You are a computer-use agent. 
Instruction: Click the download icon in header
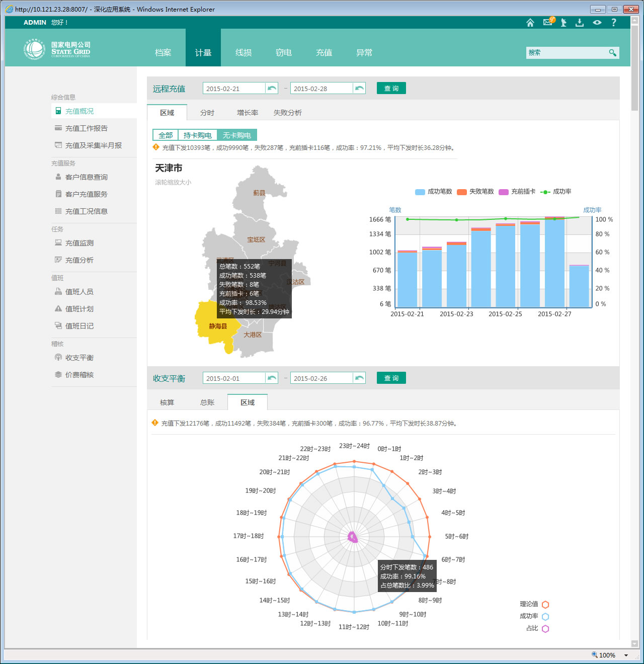[x=580, y=23]
